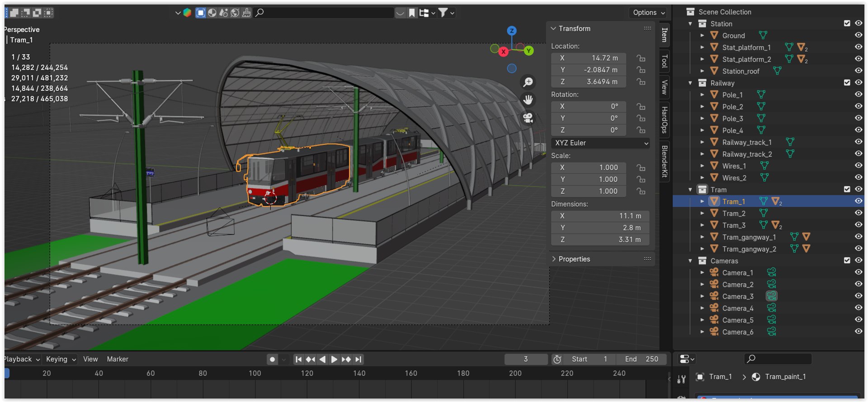
Task: Click the use preview range clock icon
Action: coord(557,360)
